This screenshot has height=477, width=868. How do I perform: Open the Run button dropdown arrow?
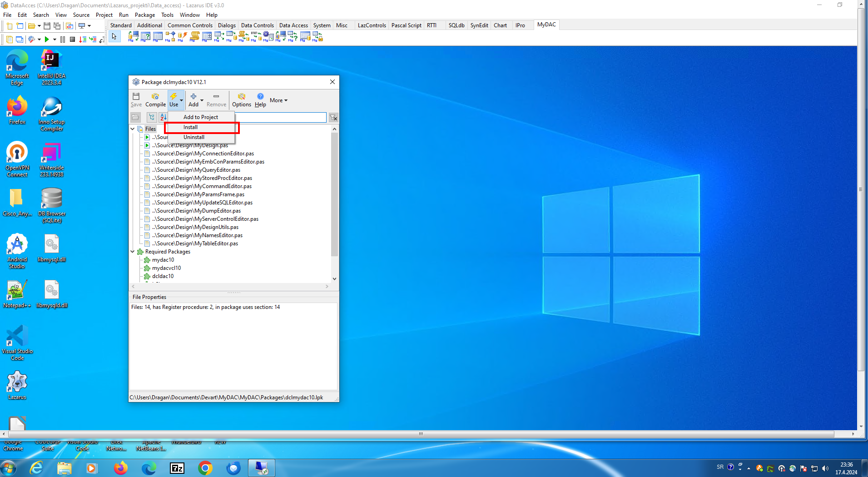click(x=55, y=40)
